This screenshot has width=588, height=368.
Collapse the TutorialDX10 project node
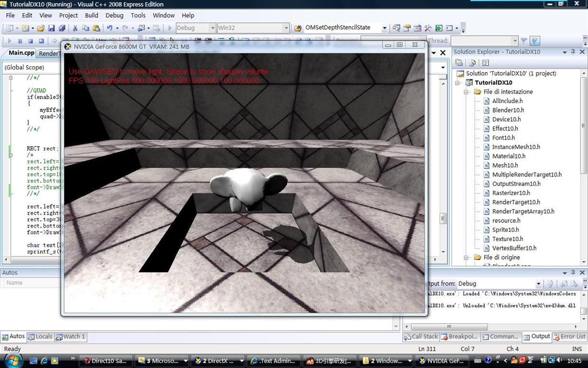coord(458,82)
